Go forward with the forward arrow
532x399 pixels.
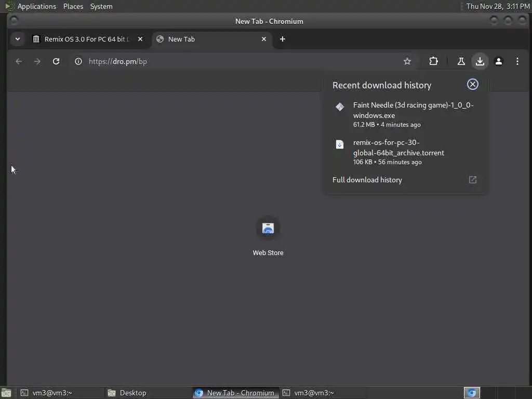(37, 61)
